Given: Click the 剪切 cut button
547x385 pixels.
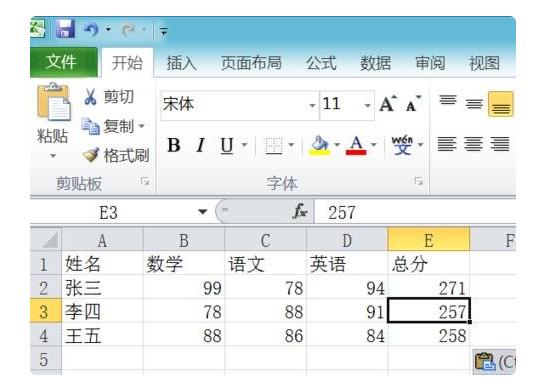Looking at the screenshot, I should 109,97.
